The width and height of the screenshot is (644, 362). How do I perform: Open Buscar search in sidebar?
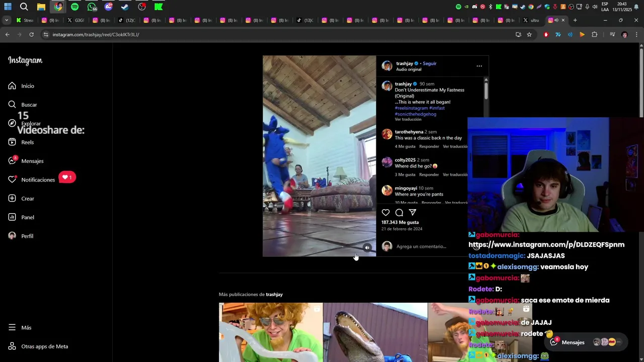[23, 105]
